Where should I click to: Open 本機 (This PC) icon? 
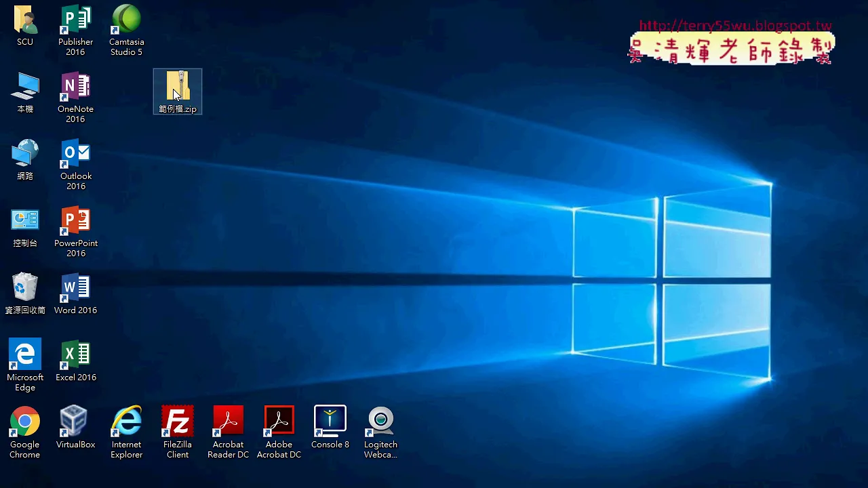pos(25,93)
